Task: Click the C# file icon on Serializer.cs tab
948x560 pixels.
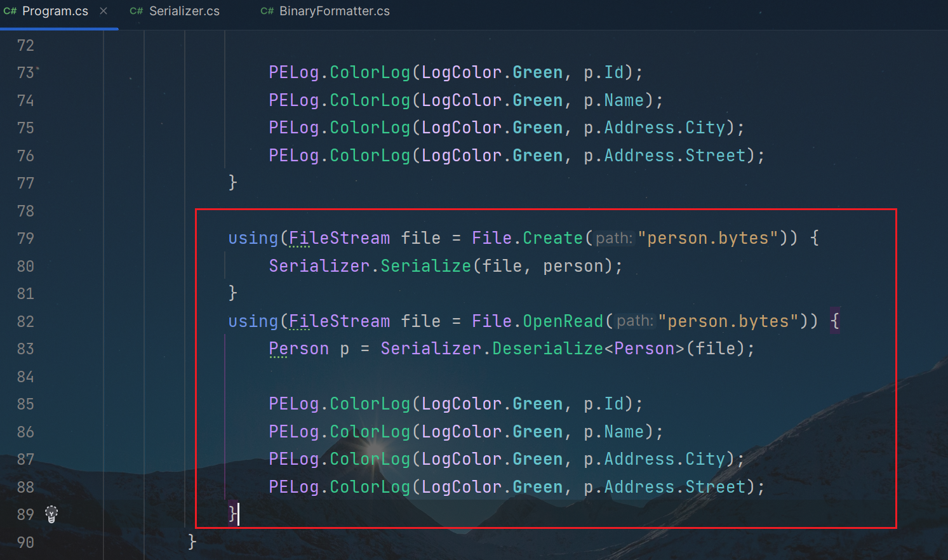Action: coord(137,11)
